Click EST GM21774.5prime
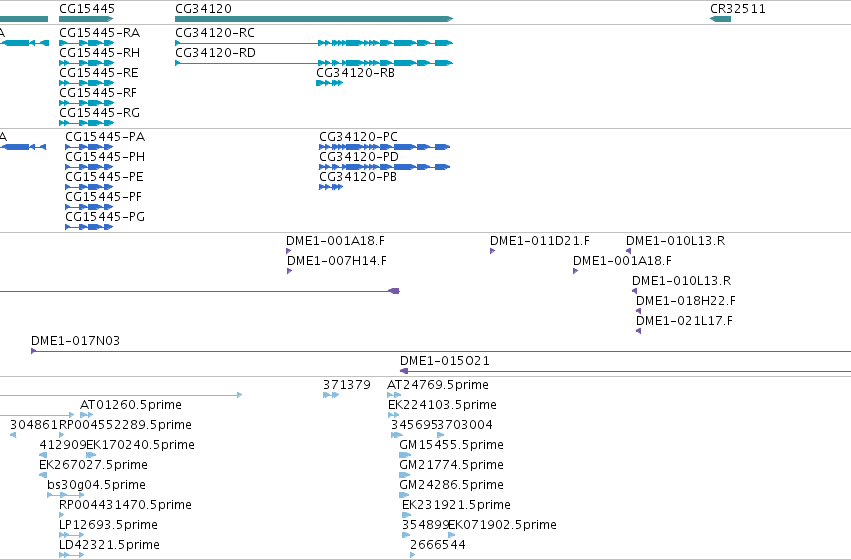This screenshot has height=560, width=851. click(404, 476)
